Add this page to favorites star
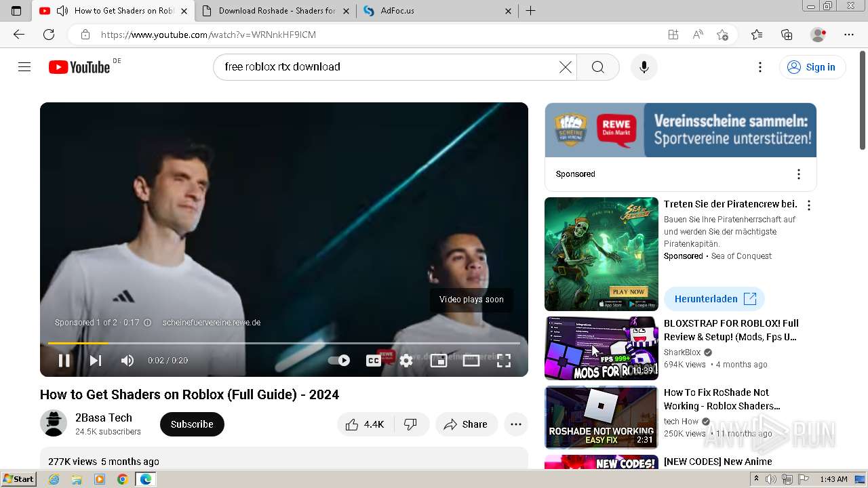This screenshot has width=868, height=488. click(723, 35)
